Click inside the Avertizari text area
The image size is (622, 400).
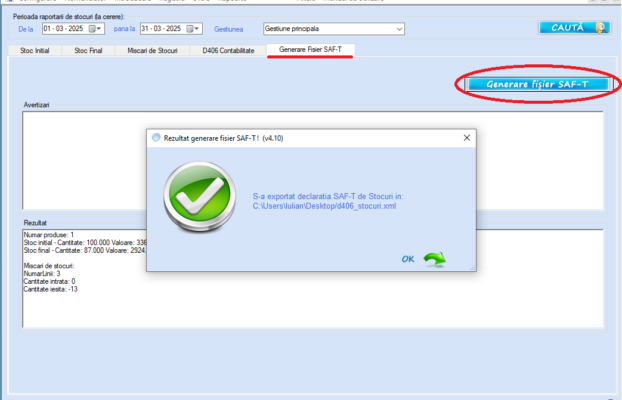pos(80,150)
